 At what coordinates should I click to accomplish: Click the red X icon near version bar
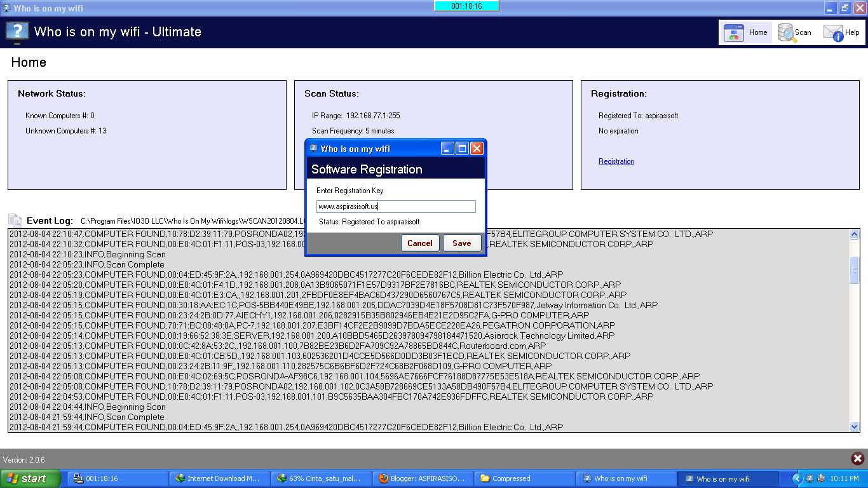pos(857,458)
